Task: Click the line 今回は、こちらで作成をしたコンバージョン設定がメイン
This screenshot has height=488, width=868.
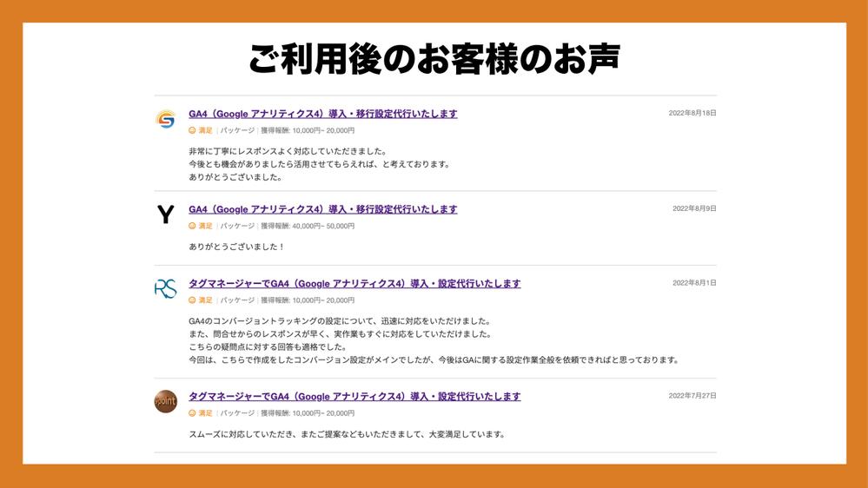Action: 434,360
